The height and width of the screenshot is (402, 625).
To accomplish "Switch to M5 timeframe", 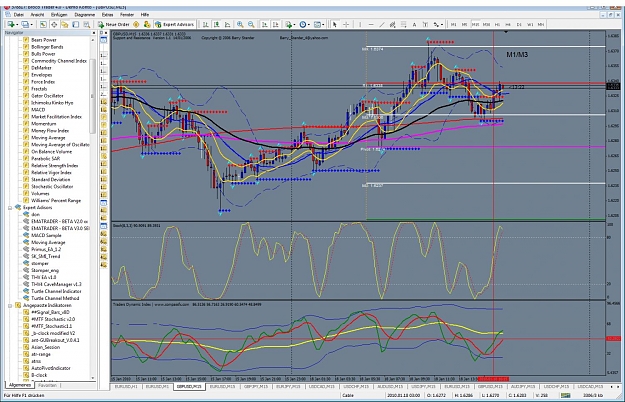I will pyautogui.click(x=464, y=24).
